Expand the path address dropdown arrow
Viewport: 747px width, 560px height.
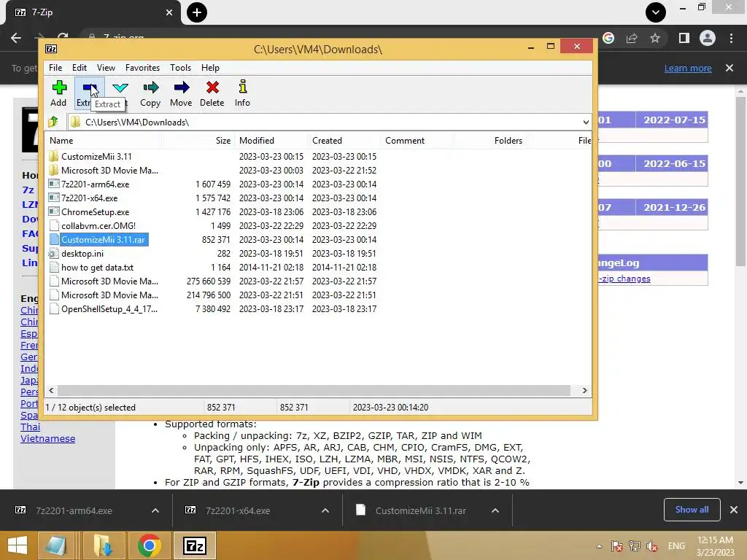[x=586, y=122]
